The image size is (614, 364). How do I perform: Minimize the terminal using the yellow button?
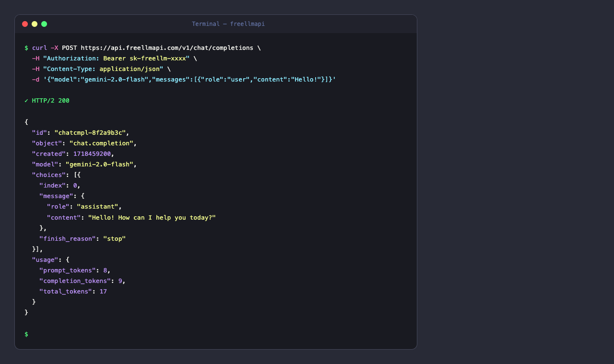(35, 24)
